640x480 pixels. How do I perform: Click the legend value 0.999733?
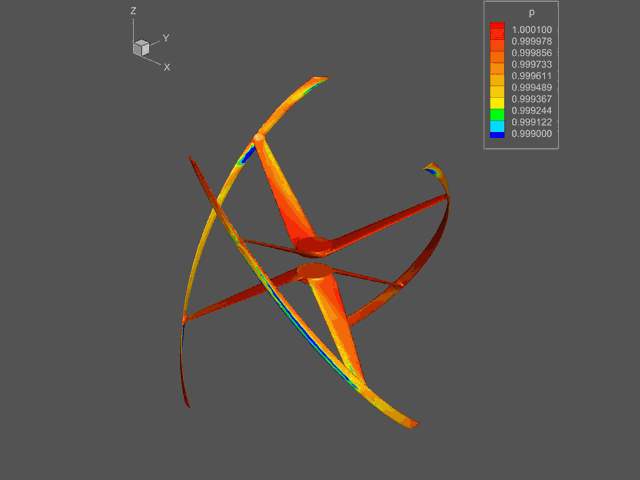point(531,64)
